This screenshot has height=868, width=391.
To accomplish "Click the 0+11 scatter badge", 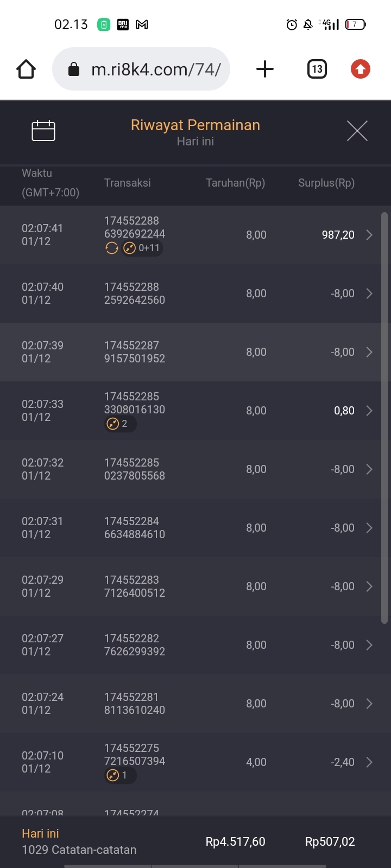I will [143, 248].
